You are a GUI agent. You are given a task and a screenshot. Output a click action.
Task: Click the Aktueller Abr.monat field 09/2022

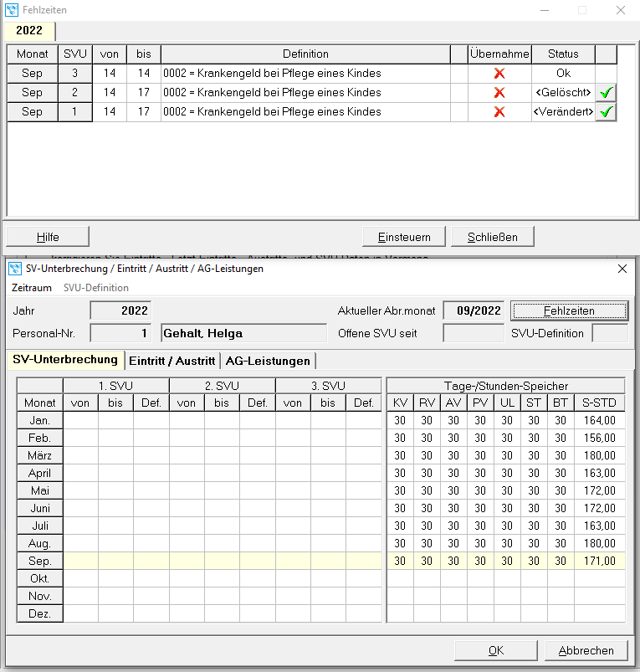click(x=474, y=310)
